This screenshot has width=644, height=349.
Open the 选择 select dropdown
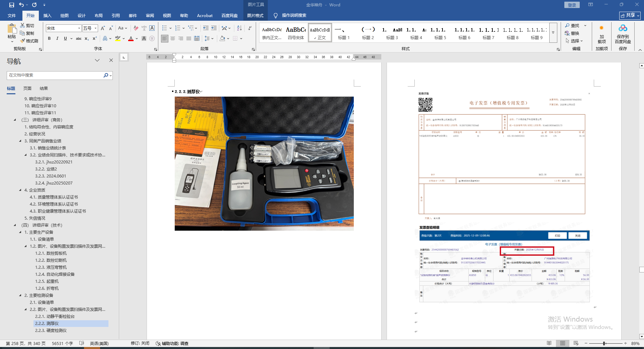574,41
